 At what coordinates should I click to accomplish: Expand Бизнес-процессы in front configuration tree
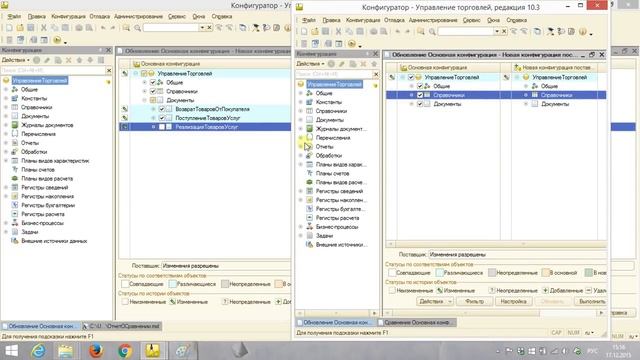pyautogui.click(x=301, y=227)
